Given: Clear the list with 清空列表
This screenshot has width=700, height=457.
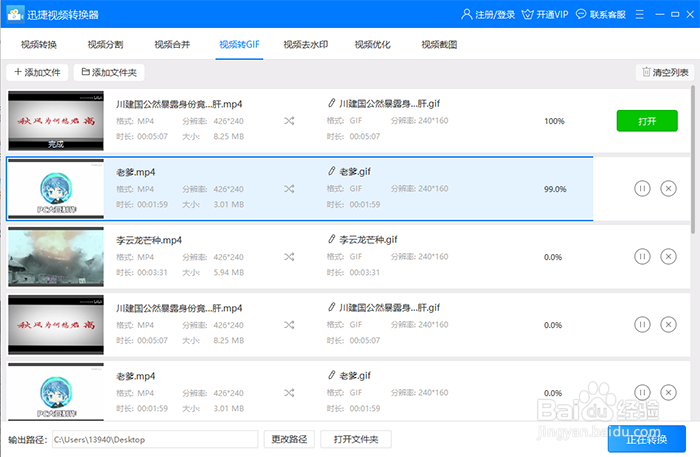Looking at the screenshot, I should 665,72.
